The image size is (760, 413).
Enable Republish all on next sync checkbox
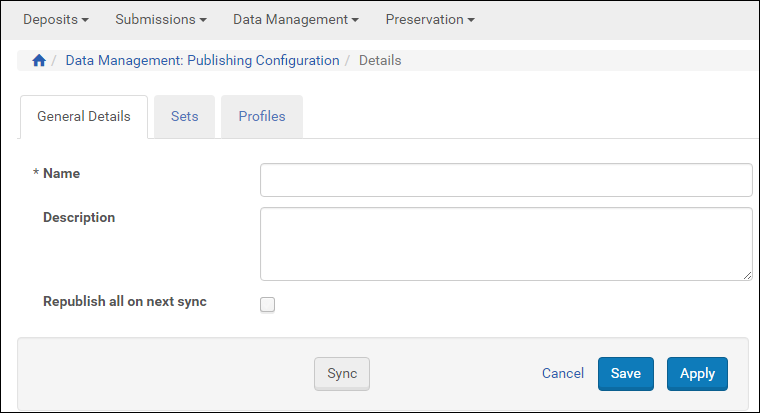tap(267, 305)
